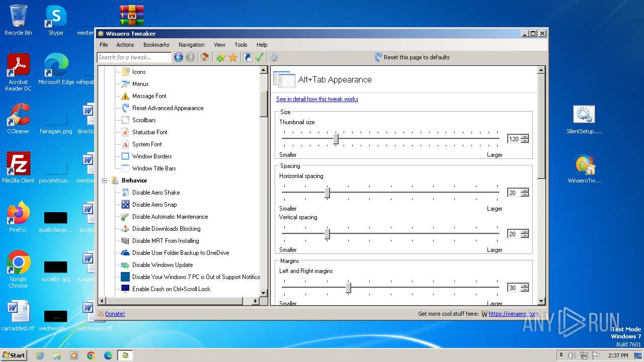The image size is (644, 362).
Task: Open the Window Title Bars tweak
Action: (x=154, y=168)
